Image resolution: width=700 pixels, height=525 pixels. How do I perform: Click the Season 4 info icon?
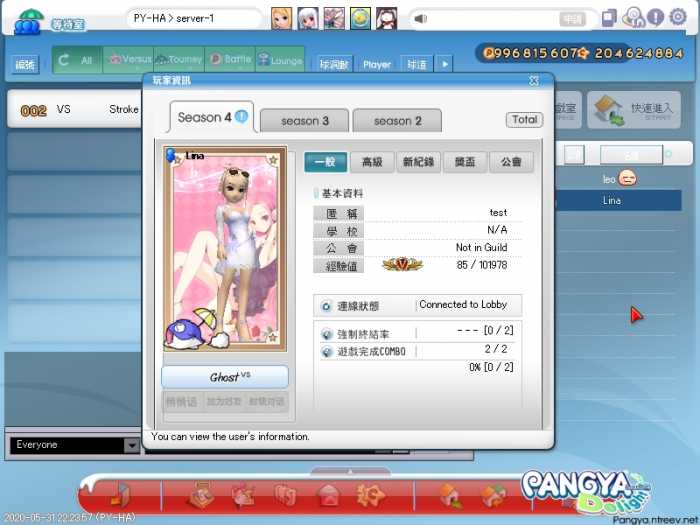241,117
